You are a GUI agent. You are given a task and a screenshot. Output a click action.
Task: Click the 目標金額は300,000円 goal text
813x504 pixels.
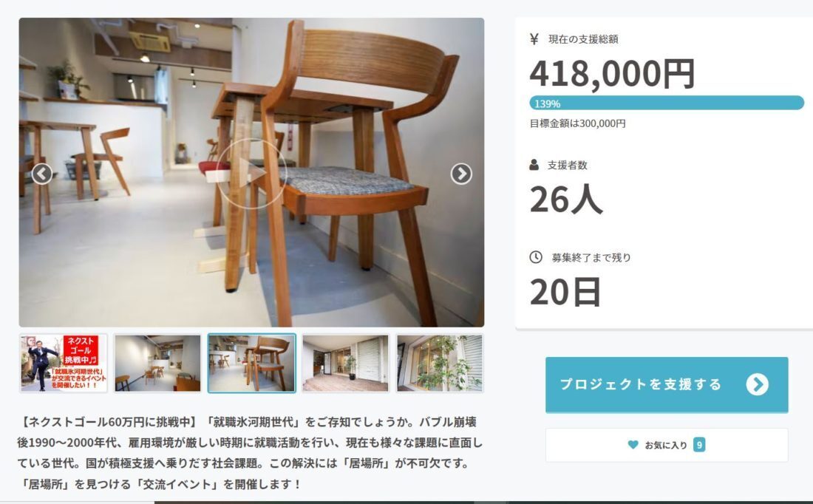coord(578,123)
